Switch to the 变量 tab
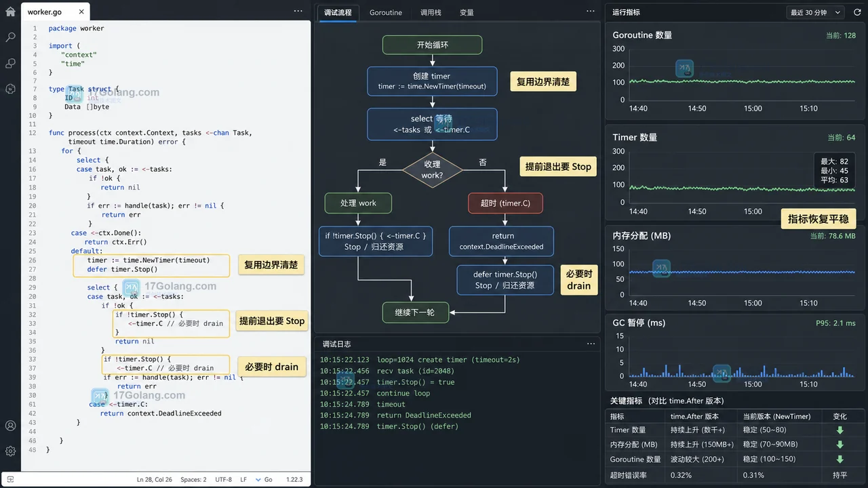 tap(467, 12)
